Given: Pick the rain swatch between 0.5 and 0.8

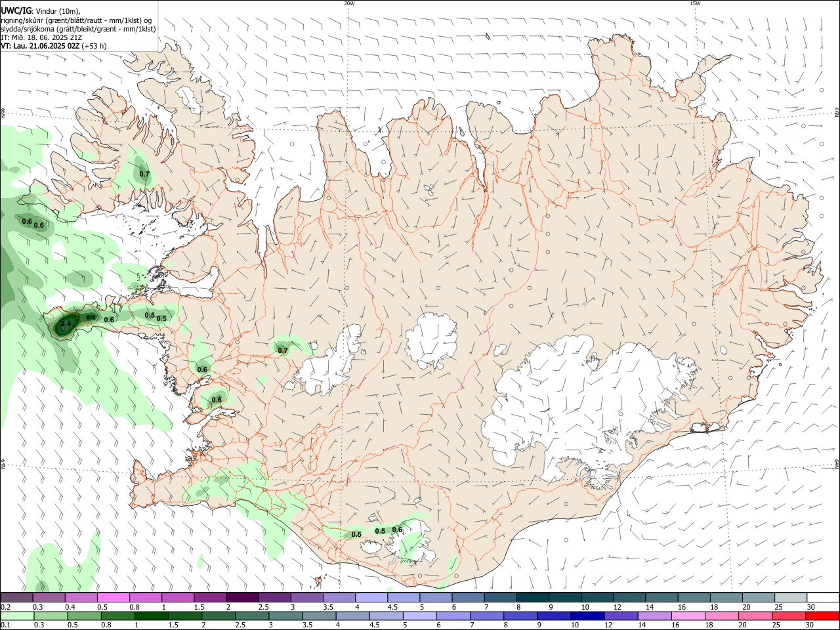Looking at the screenshot, I should click(84, 616).
